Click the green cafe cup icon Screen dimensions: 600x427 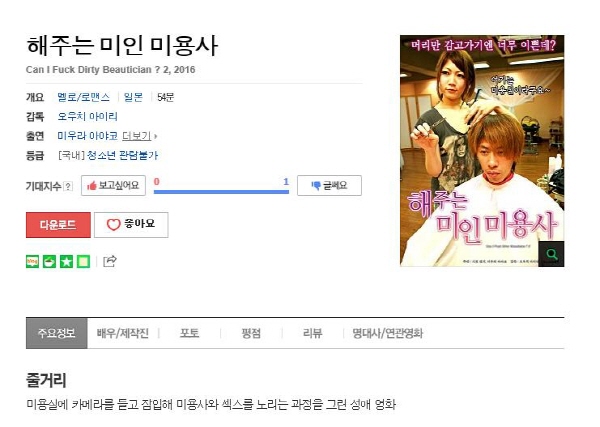[x=49, y=261]
